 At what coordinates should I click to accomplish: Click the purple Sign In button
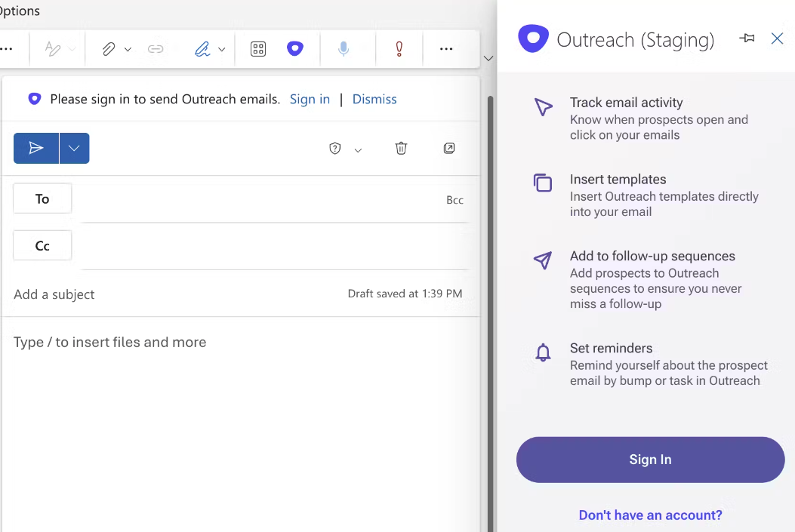650,460
